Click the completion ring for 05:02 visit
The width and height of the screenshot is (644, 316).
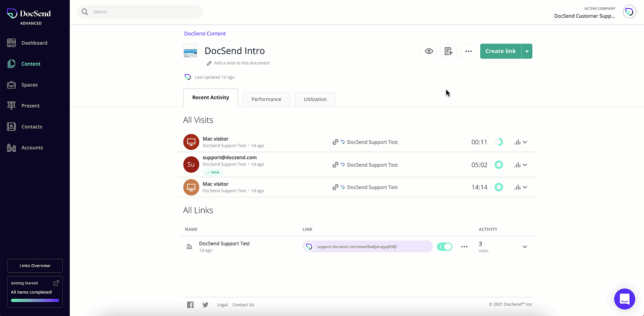pyautogui.click(x=499, y=165)
